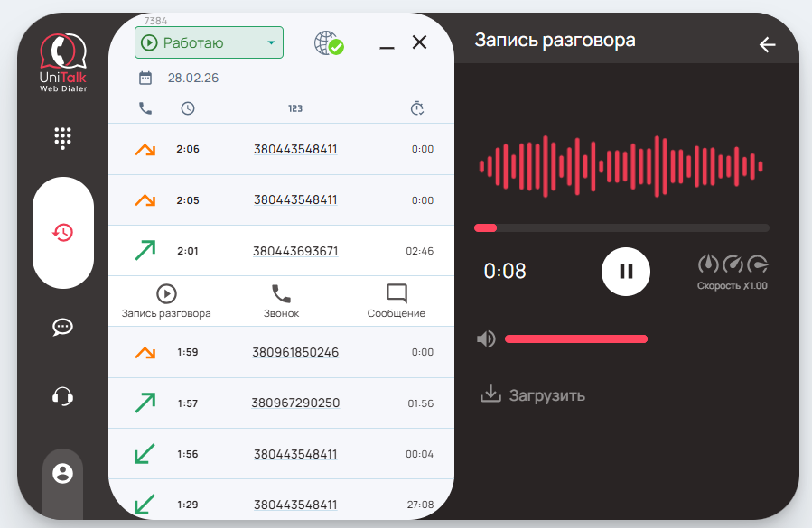Select the fastest playback speed gauge

coord(758,264)
